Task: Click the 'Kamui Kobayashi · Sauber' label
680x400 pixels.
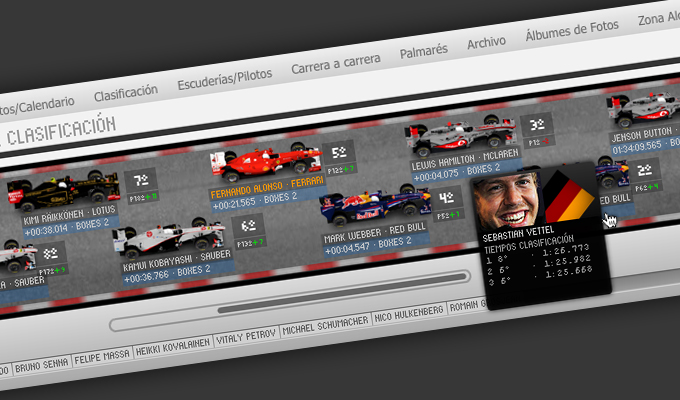Action: [177, 260]
